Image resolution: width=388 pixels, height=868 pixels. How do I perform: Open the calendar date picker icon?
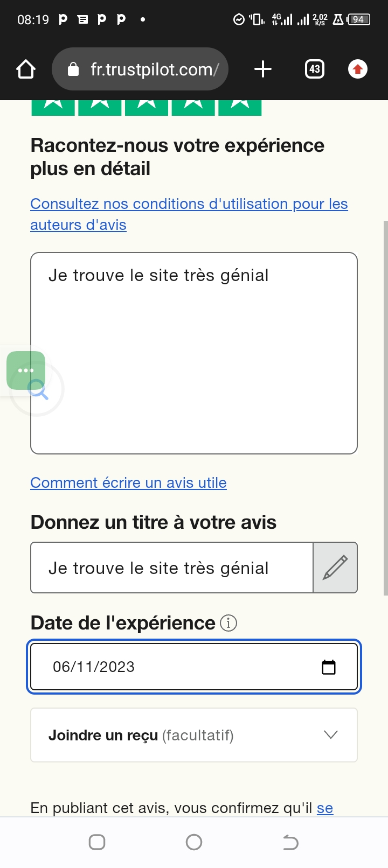(329, 667)
